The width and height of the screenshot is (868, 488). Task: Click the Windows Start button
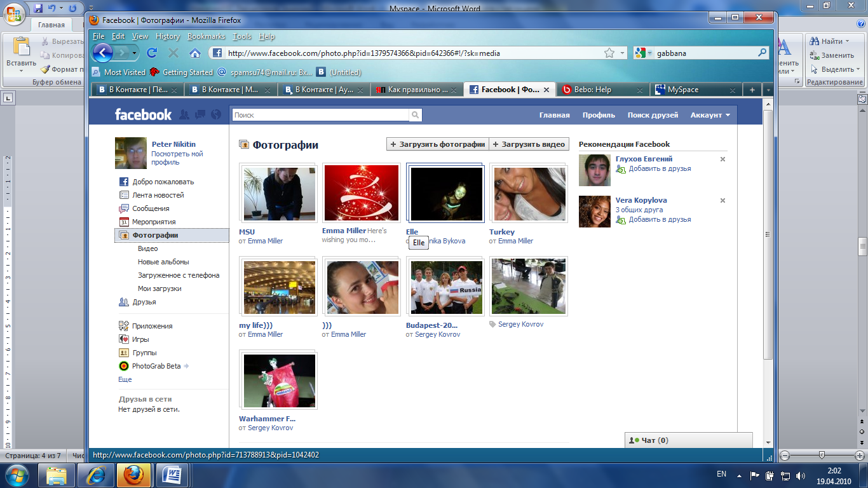(16, 474)
